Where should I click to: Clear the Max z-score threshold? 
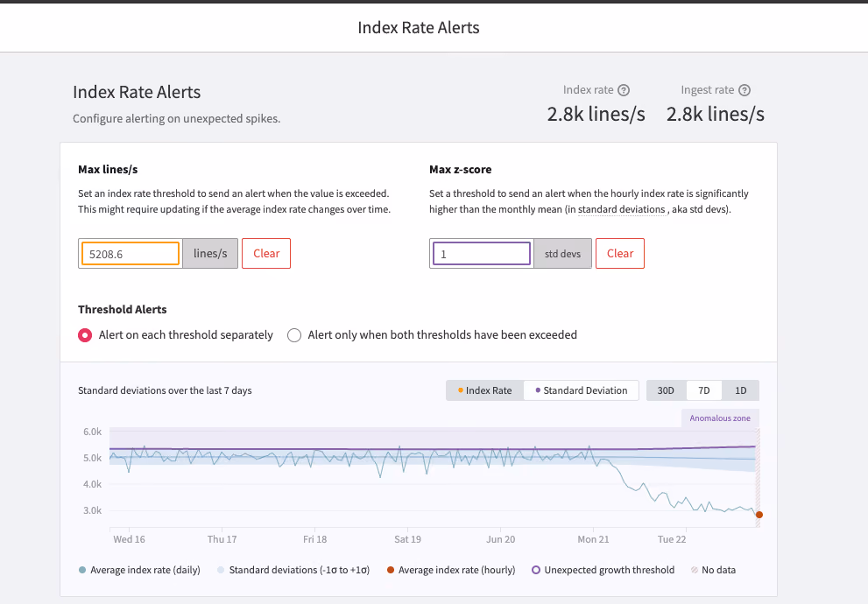click(x=620, y=253)
